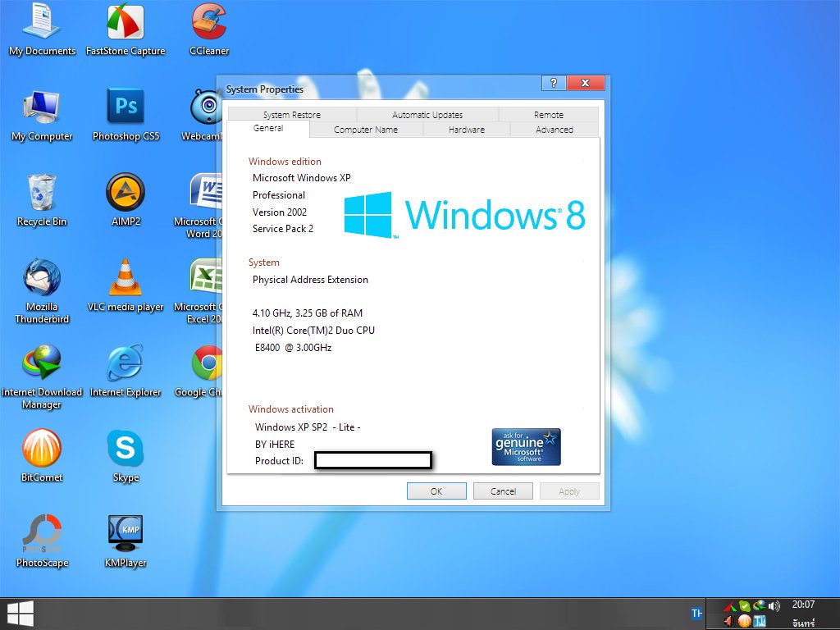The image size is (840, 630).
Task: Open My Computer icon
Action: (x=42, y=115)
